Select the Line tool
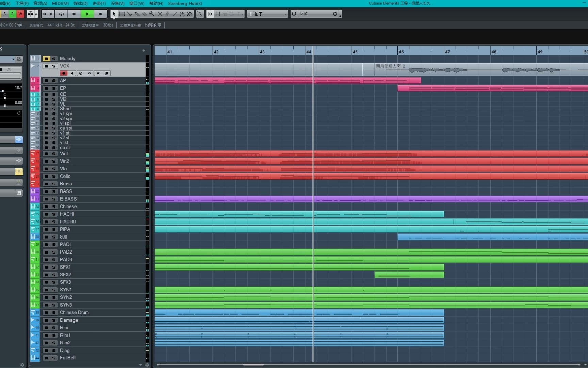Image resolution: width=588 pixels, height=368 pixels. click(x=175, y=14)
